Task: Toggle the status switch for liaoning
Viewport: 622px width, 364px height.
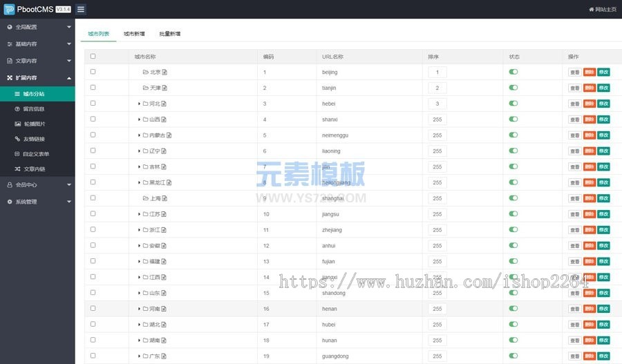Action: tap(513, 151)
